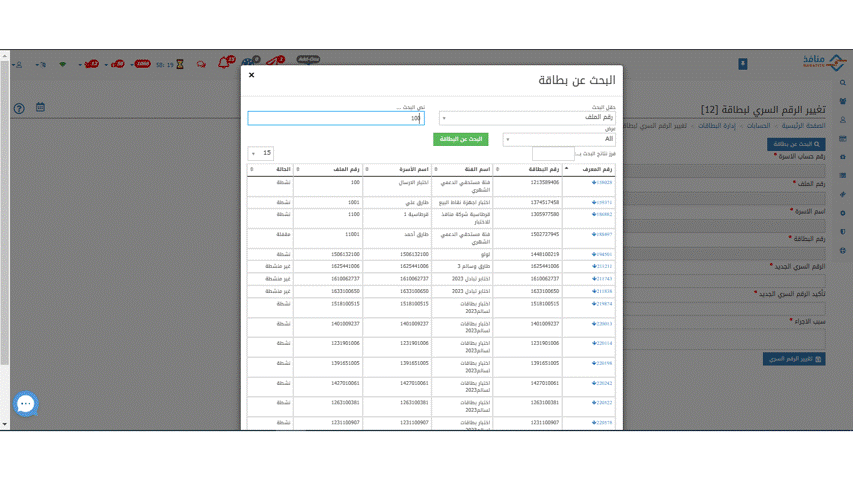Open the 'حقل البحث' search field dropdown

coord(527,118)
